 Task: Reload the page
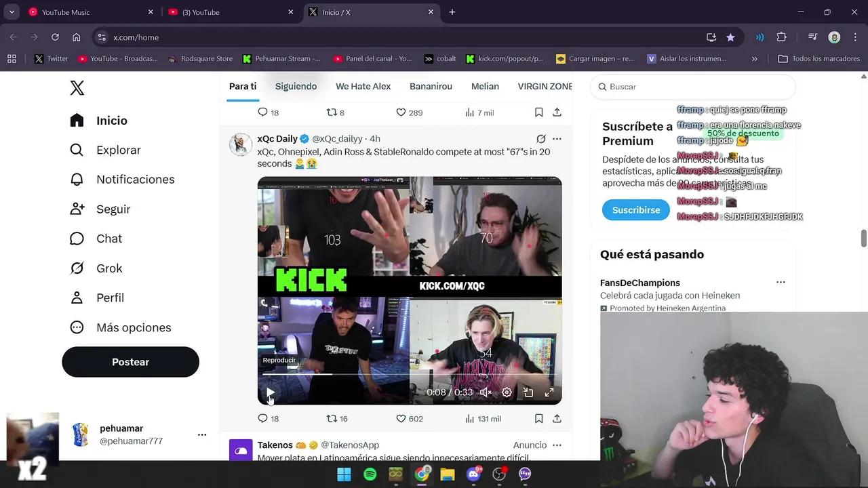coord(55,37)
